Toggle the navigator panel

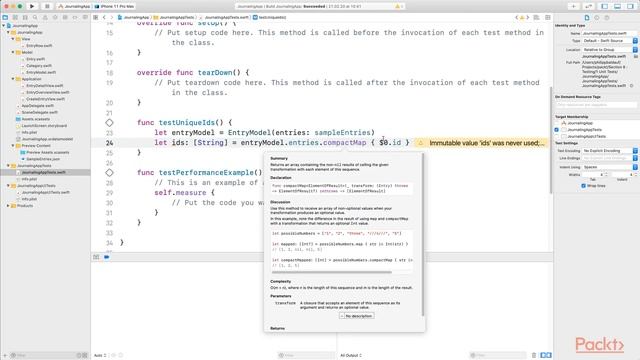[604, 6]
